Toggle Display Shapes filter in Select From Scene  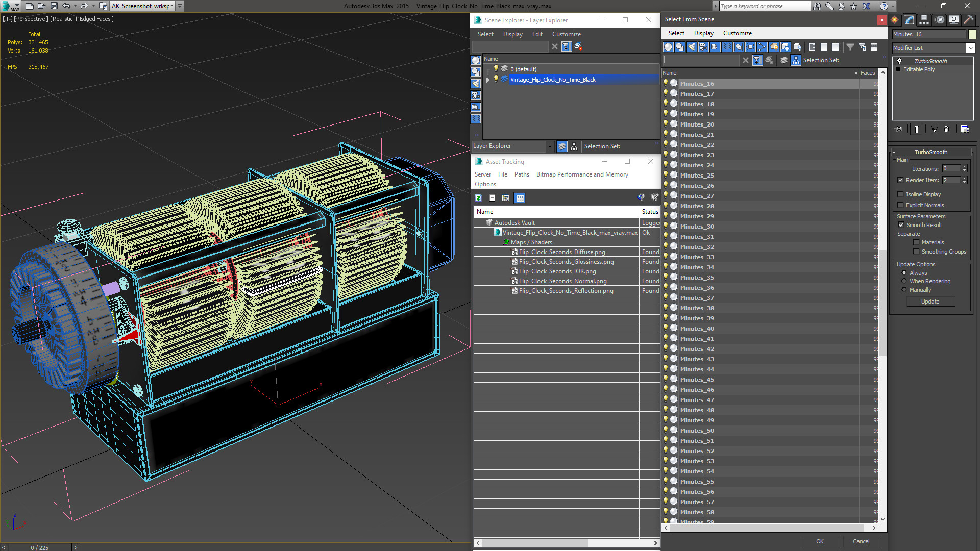pyautogui.click(x=680, y=47)
